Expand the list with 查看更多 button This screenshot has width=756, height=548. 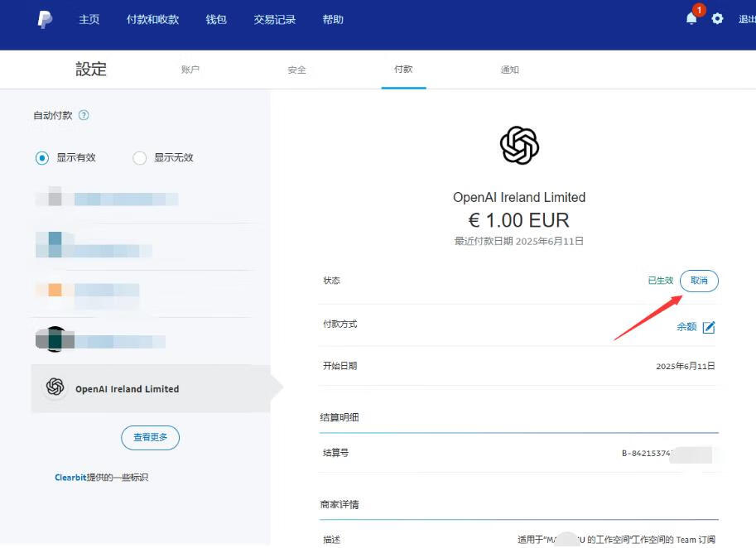point(150,437)
